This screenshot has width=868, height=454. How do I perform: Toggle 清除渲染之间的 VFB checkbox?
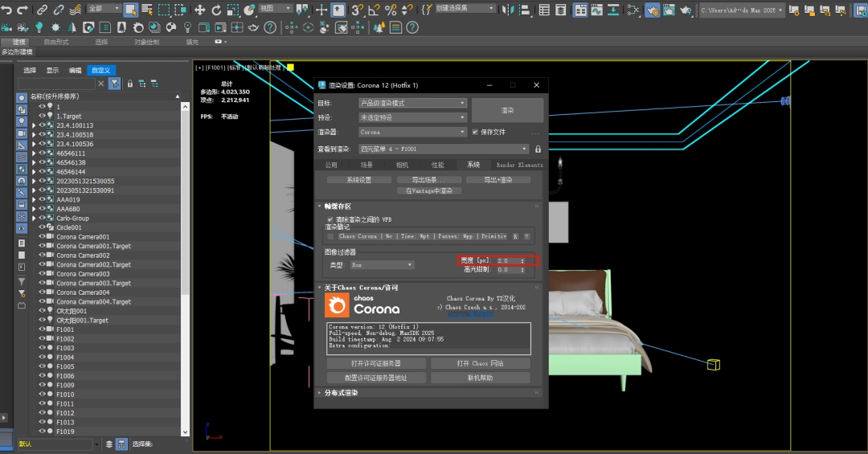click(x=330, y=219)
